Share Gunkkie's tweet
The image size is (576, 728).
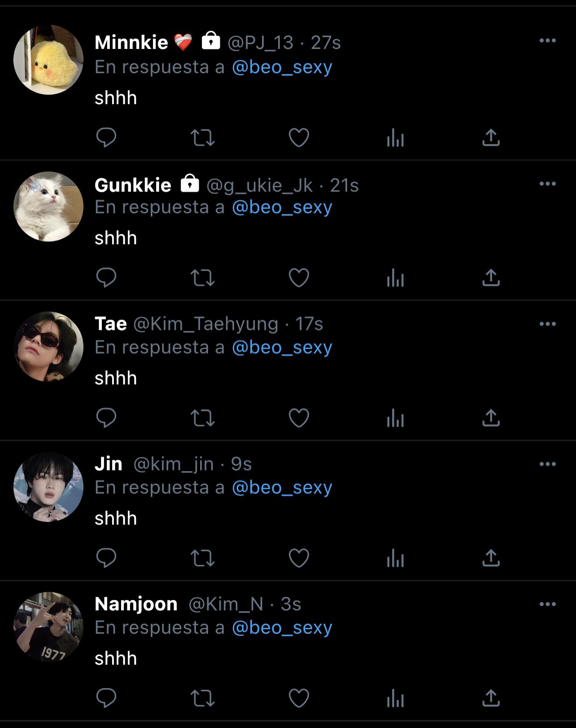(x=491, y=278)
